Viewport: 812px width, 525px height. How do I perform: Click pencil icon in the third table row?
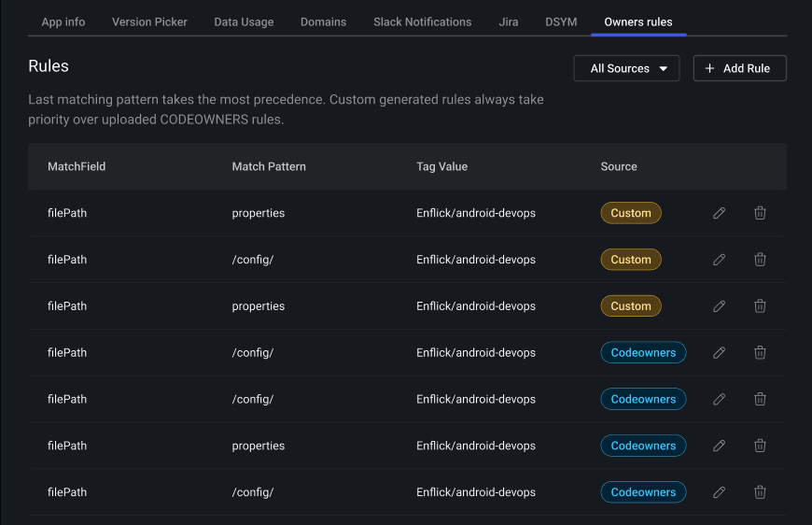(719, 306)
